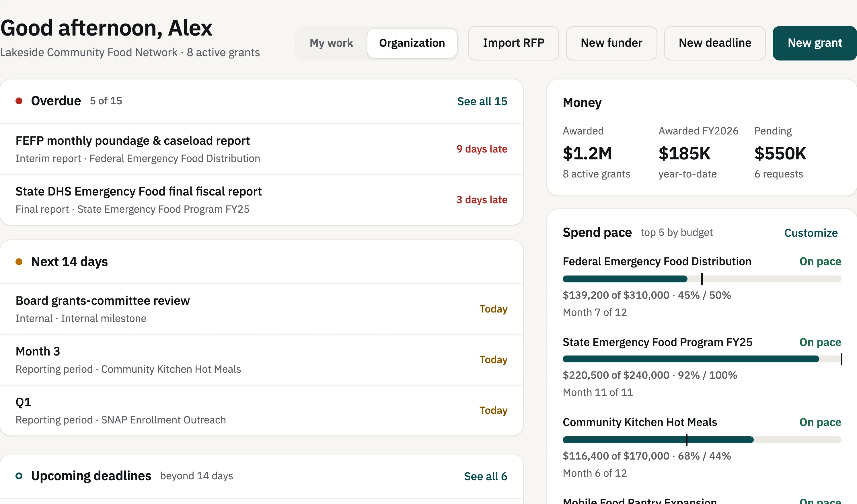Click the Month 7 of 12 label
The width and height of the screenshot is (857, 504).
tap(595, 312)
